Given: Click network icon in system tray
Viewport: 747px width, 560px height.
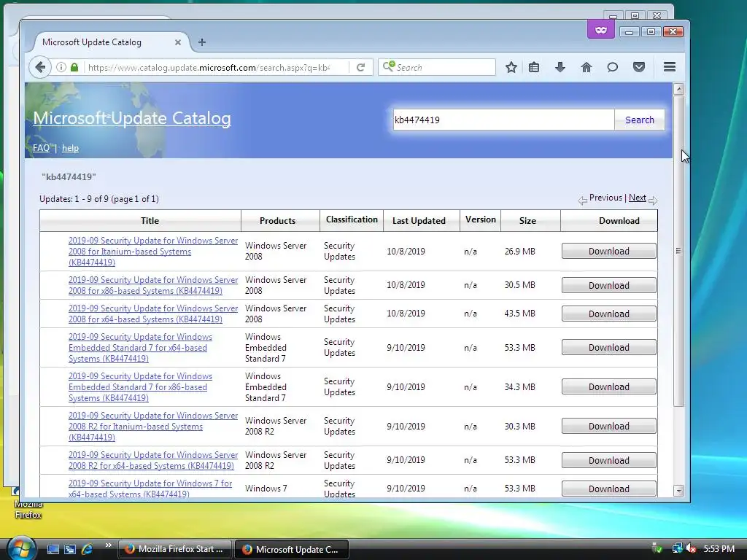Looking at the screenshot, I should (677, 548).
